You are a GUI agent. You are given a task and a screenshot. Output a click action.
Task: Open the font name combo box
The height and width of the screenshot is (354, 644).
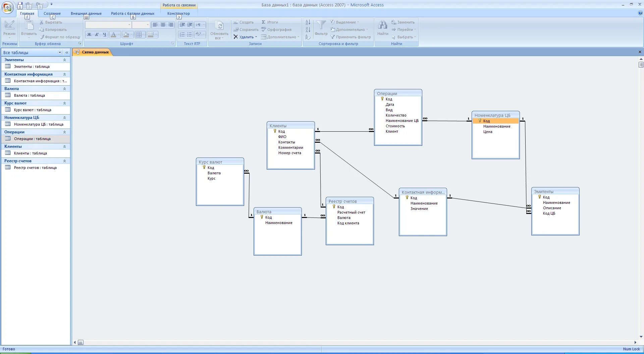point(108,25)
